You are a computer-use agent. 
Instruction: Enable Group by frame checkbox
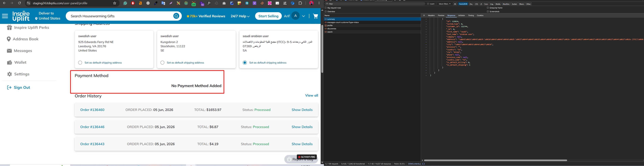(x=488, y=8)
